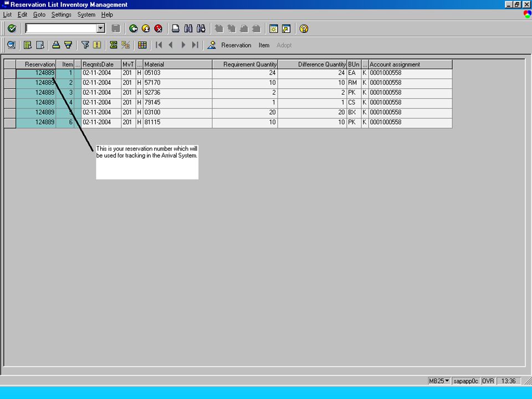Image resolution: width=532 pixels, height=399 pixels.
Task: Sort descending using the toolbar icon
Action: (68, 45)
